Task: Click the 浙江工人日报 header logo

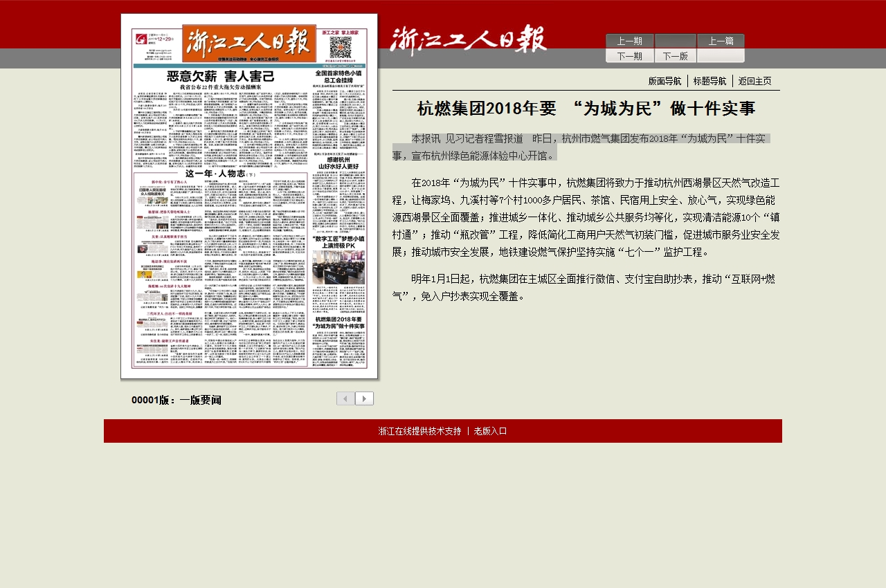Action: tap(468, 40)
